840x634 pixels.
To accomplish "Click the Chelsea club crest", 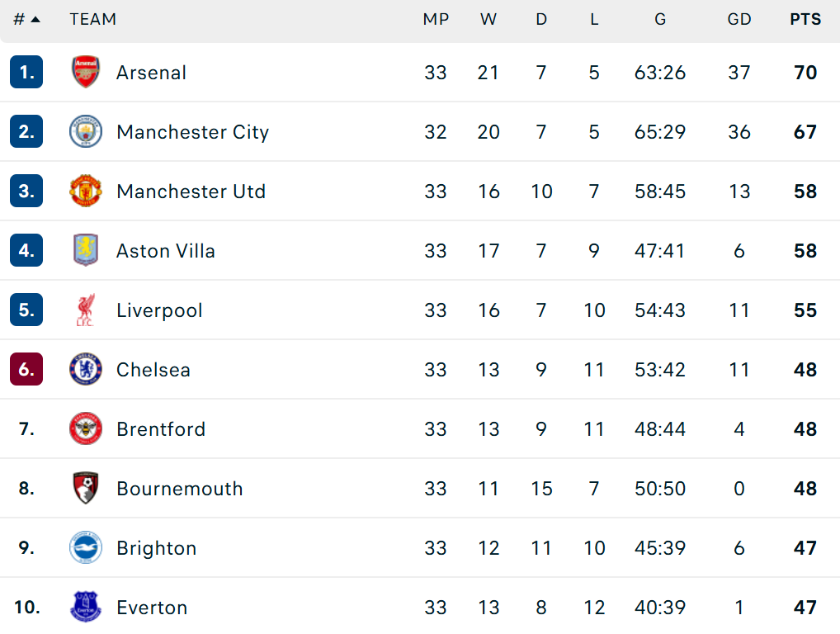I will pyautogui.click(x=86, y=369).
